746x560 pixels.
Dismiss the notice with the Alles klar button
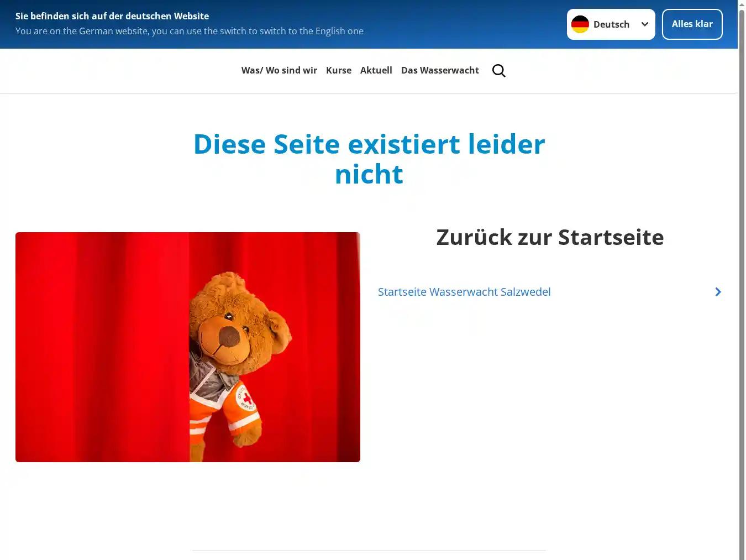pyautogui.click(x=692, y=24)
